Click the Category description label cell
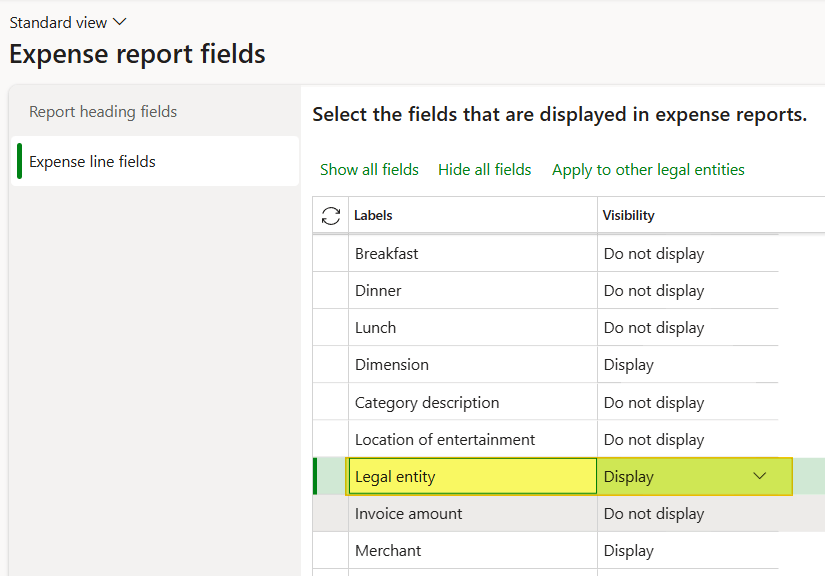 pyautogui.click(x=472, y=403)
